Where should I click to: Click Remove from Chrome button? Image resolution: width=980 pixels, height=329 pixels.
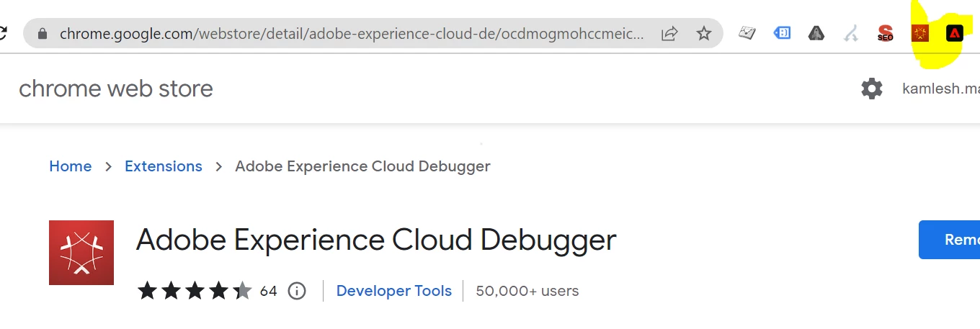click(949, 240)
